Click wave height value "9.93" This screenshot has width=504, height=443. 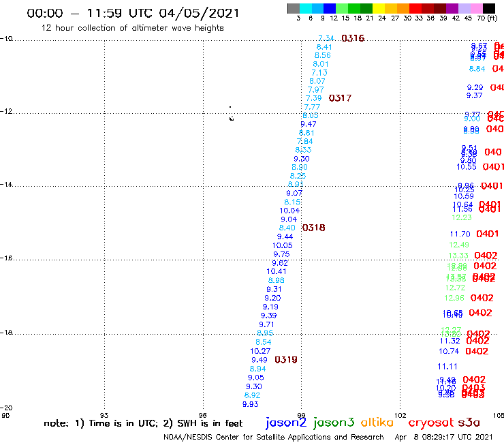(x=250, y=404)
